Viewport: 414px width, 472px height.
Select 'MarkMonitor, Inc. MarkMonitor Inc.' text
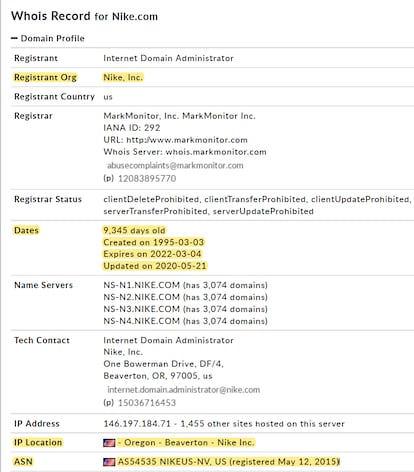(x=179, y=116)
